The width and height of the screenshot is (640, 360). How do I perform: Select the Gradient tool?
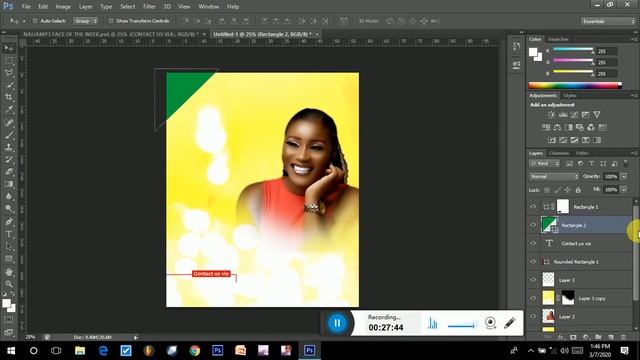tap(9, 184)
